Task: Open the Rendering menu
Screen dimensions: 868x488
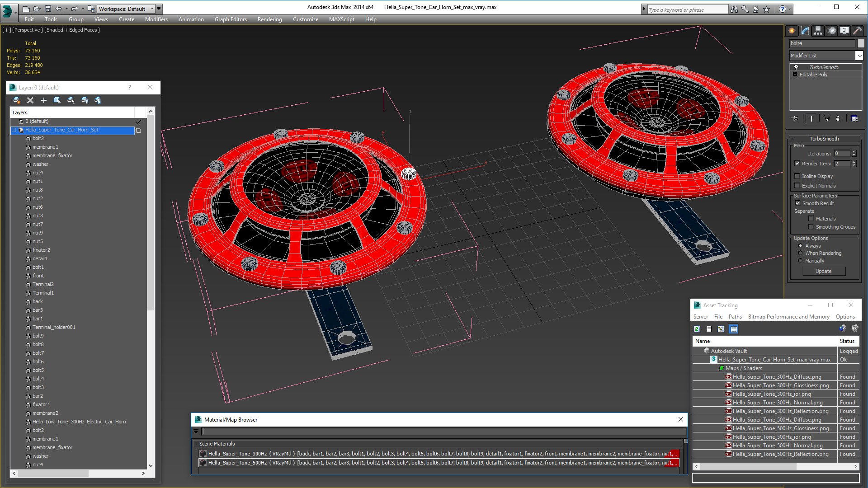Action: click(x=269, y=19)
